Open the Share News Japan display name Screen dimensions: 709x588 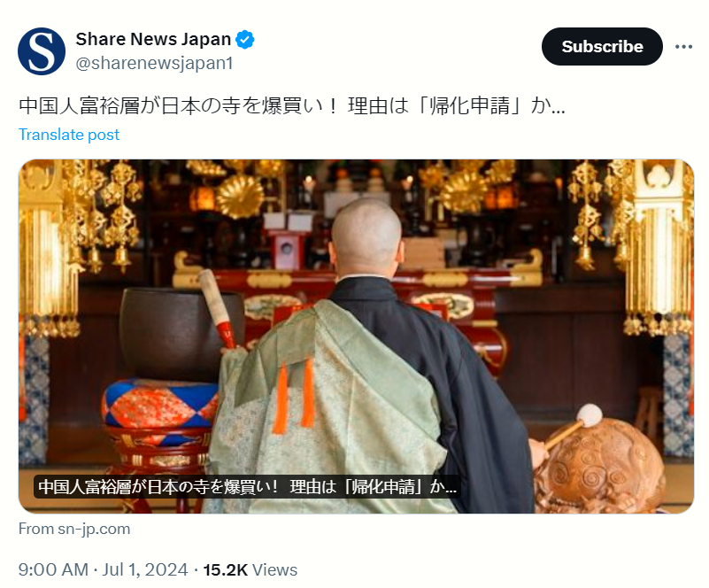coord(153,39)
